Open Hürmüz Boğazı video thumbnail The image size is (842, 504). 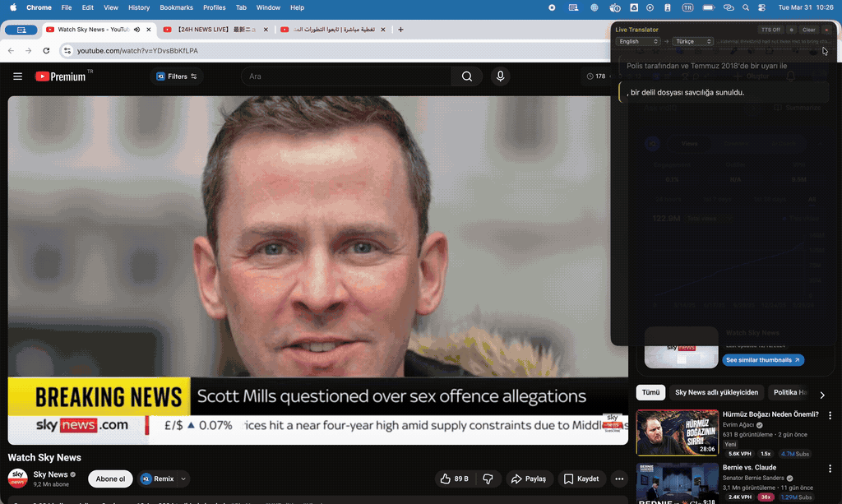678,432
